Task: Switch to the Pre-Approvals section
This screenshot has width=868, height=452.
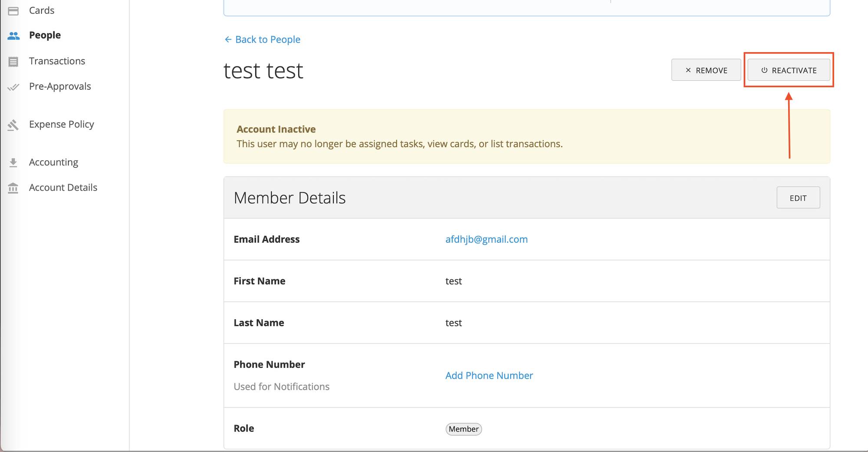Action: tap(60, 86)
